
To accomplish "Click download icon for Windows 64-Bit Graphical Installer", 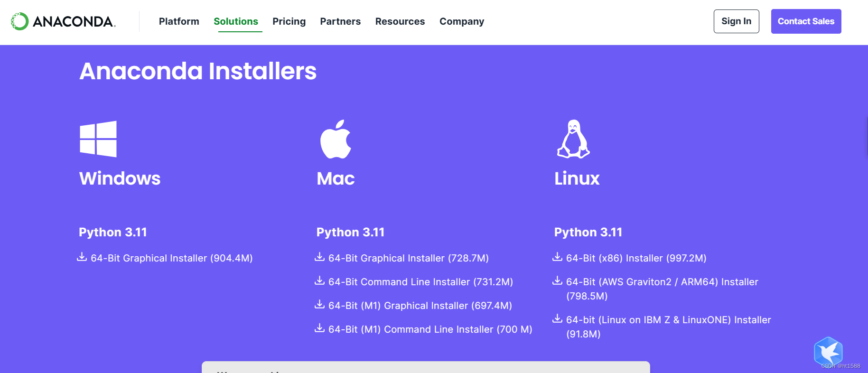I will [x=82, y=257].
